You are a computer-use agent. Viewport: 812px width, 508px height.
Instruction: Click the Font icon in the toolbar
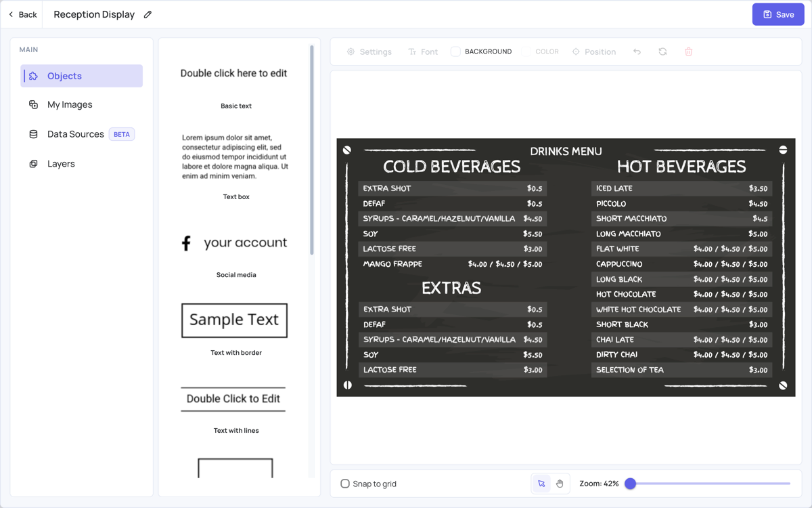pyautogui.click(x=412, y=51)
